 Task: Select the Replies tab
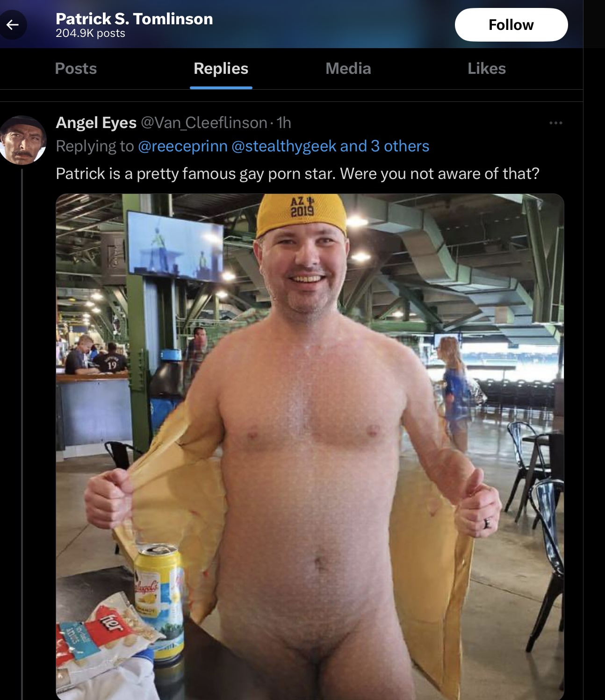[221, 69]
